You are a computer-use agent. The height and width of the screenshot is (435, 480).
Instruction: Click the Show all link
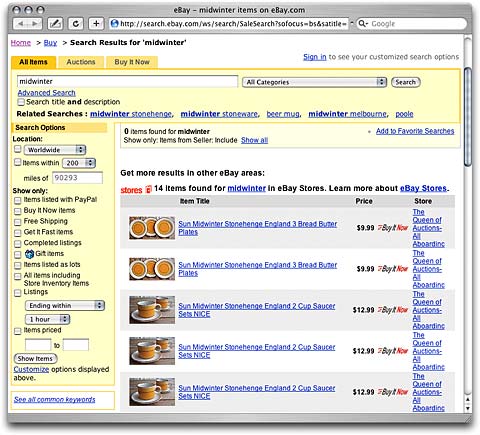tap(254, 140)
